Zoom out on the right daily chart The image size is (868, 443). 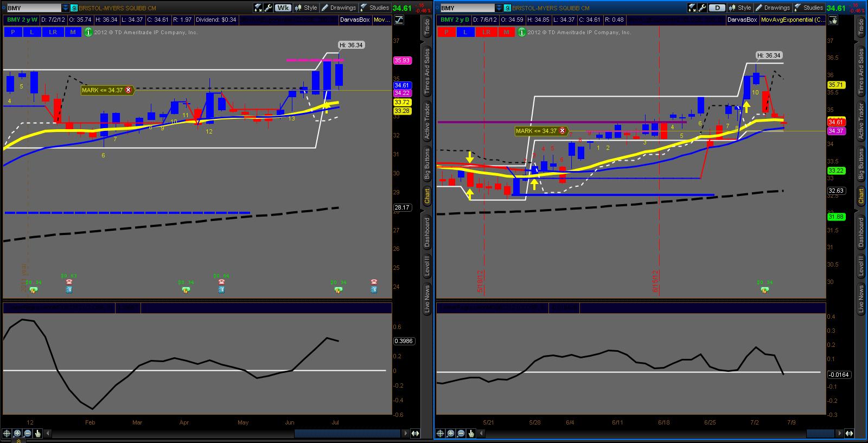(462, 433)
